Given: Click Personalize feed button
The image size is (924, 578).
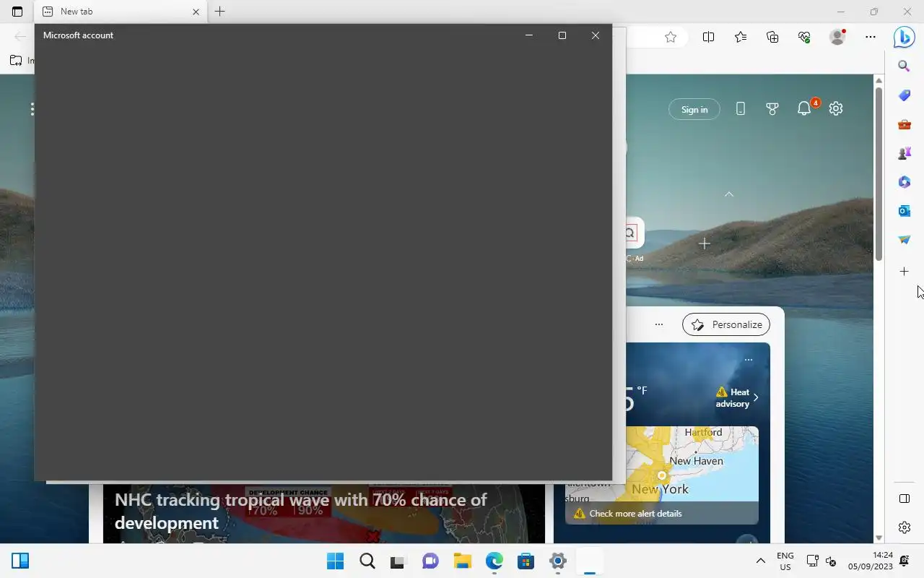Looking at the screenshot, I should point(726,324).
